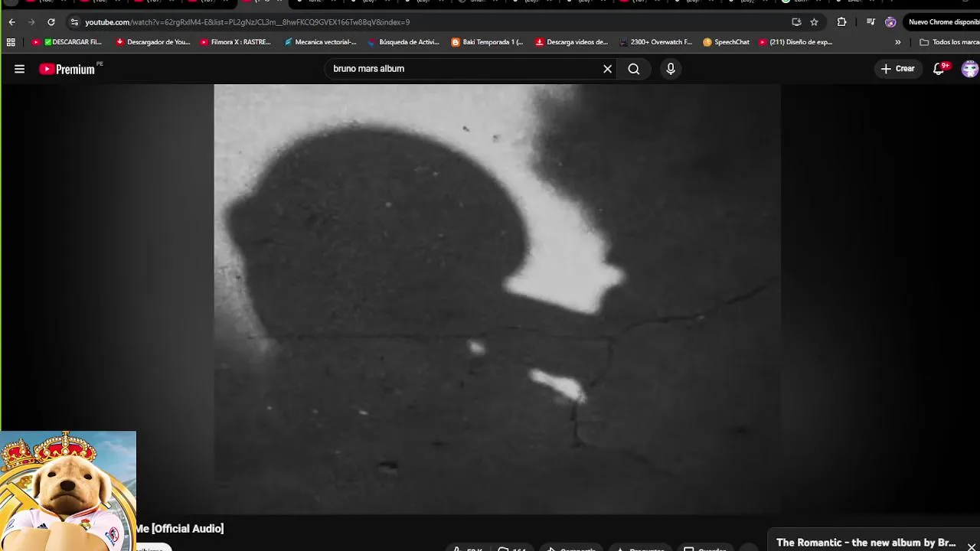Start voice search with the microphone
This screenshot has height=551, width=980.
point(671,69)
